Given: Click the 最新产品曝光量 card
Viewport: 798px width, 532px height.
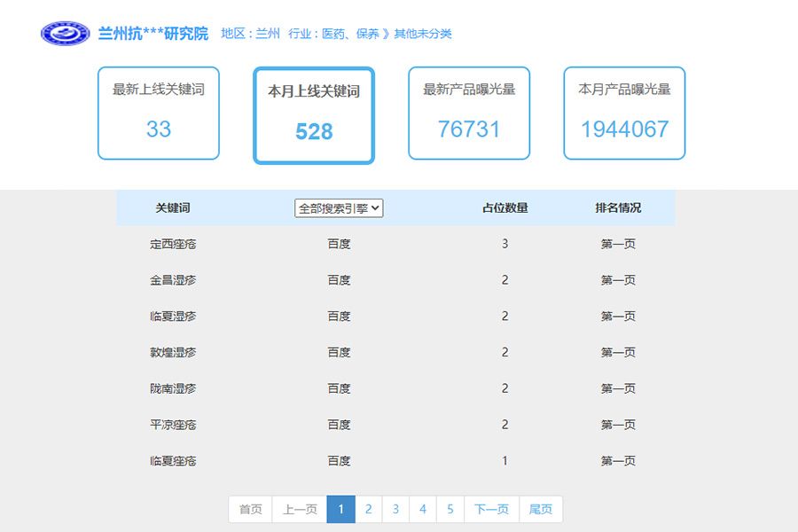Looking at the screenshot, I should click(468, 113).
